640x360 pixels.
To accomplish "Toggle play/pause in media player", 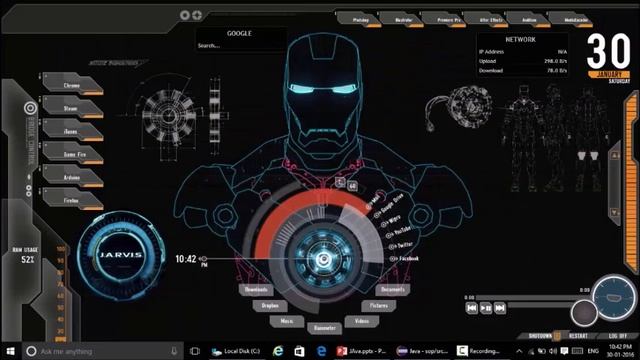I will click(x=486, y=308).
